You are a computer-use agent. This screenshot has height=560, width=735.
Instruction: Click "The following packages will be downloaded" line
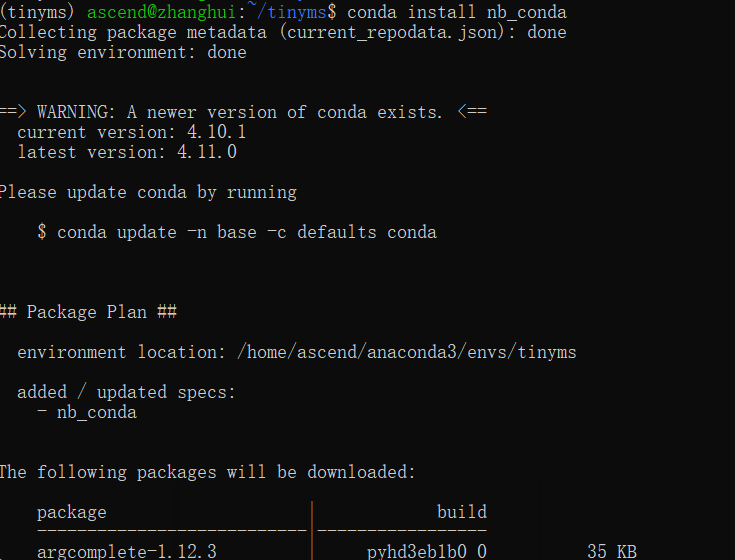coord(207,472)
